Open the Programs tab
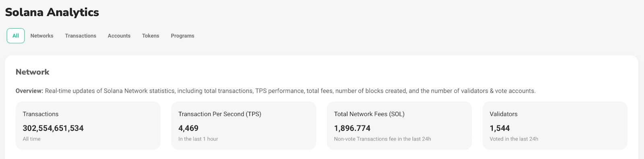 point(182,36)
